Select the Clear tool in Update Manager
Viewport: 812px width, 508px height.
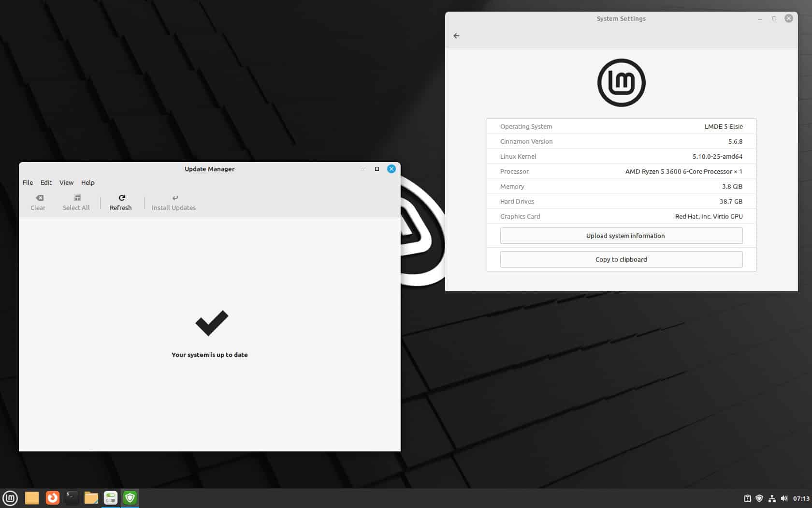click(38, 202)
